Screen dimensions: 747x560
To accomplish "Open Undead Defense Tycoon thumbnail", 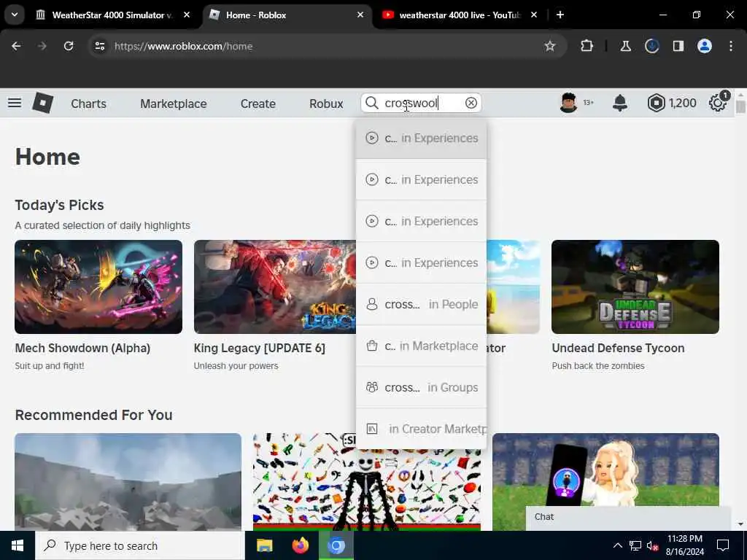I will (635, 287).
